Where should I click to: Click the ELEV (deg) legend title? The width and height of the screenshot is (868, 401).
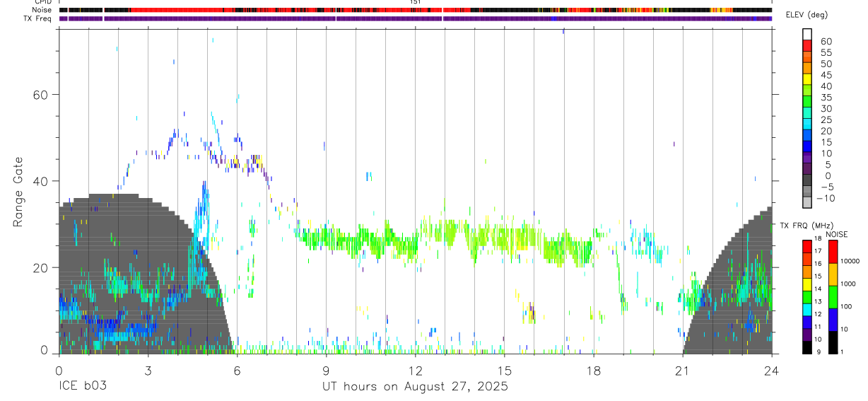808,14
